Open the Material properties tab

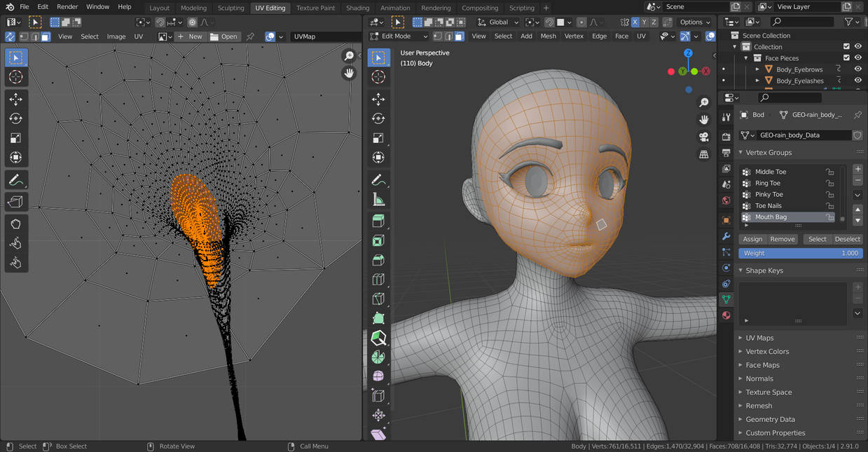(x=726, y=315)
